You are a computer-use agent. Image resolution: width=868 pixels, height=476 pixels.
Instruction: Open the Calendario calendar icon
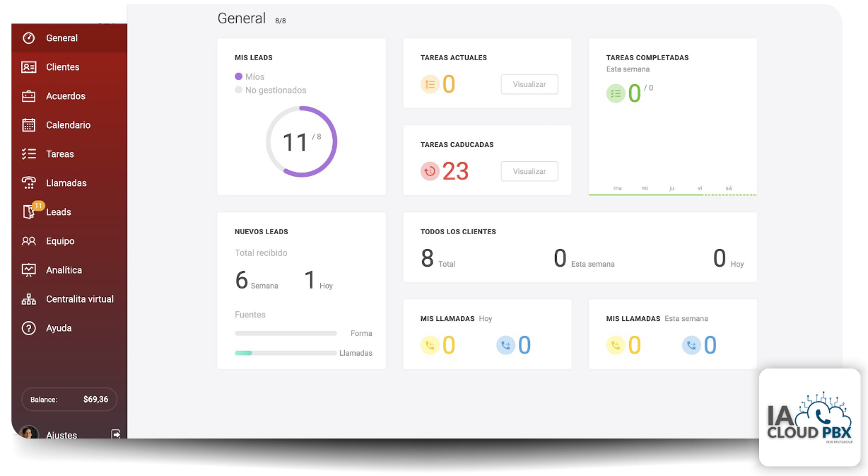click(29, 125)
